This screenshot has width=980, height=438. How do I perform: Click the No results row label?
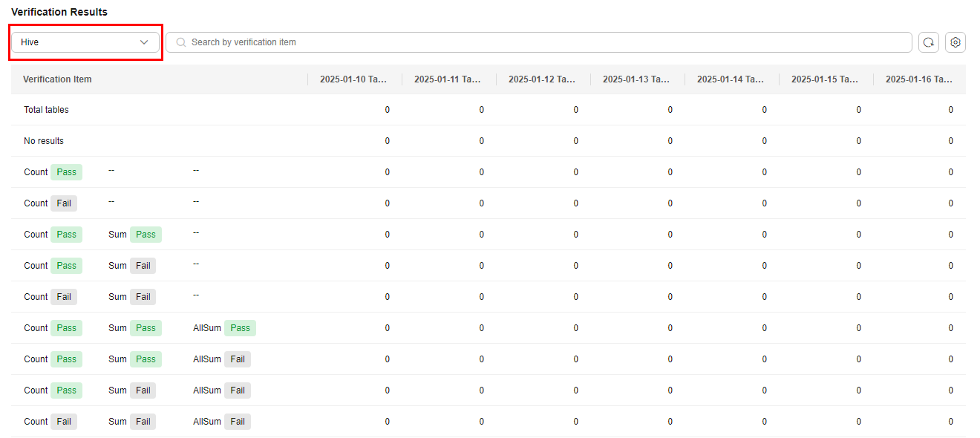pos(44,141)
